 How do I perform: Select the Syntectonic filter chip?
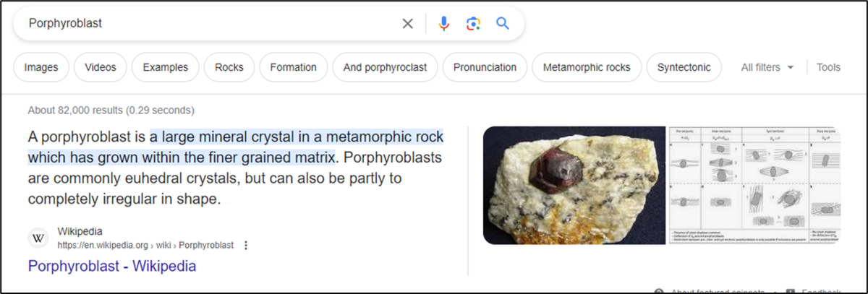[x=684, y=67]
